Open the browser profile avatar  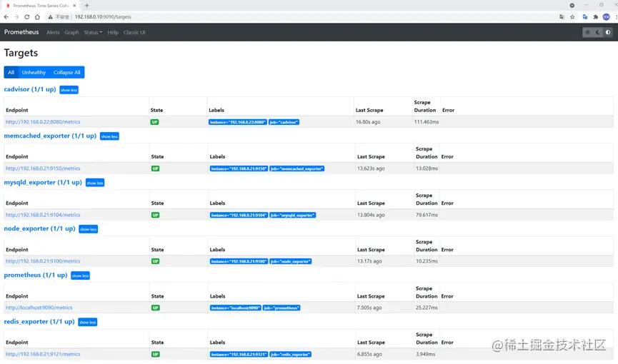pyautogui.click(x=606, y=17)
